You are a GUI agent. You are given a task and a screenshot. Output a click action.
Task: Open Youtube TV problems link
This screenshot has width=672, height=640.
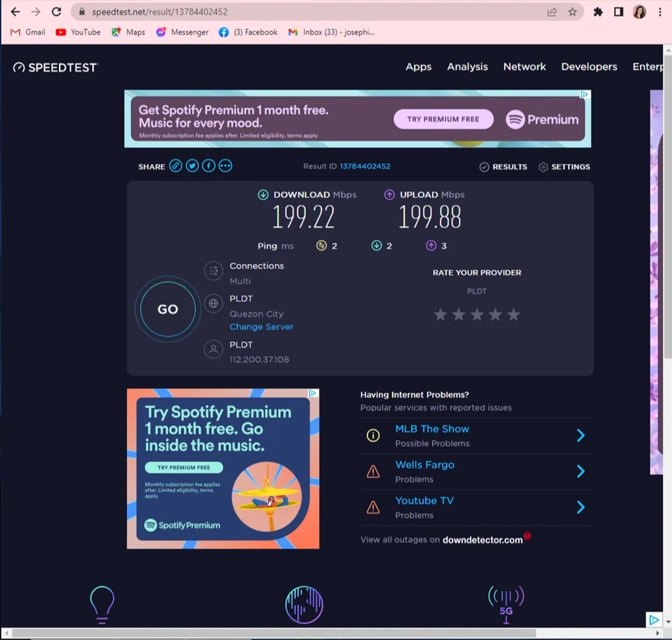click(x=424, y=501)
